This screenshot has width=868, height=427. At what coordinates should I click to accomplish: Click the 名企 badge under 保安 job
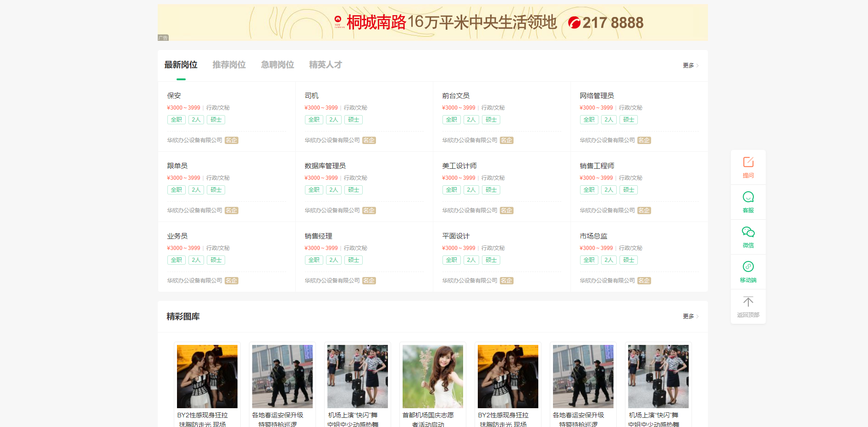coord(232,140)
